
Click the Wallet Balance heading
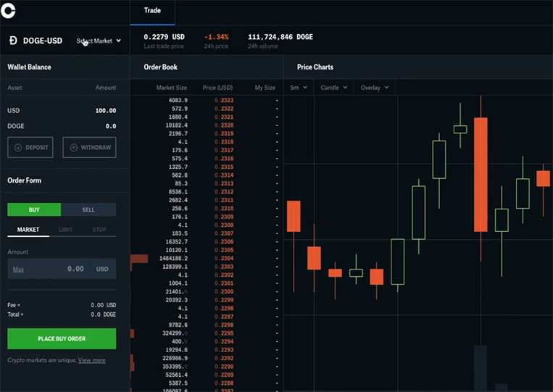click(29, 67)
